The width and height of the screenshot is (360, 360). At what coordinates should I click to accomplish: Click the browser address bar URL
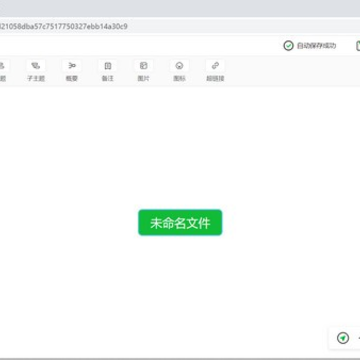63,26
